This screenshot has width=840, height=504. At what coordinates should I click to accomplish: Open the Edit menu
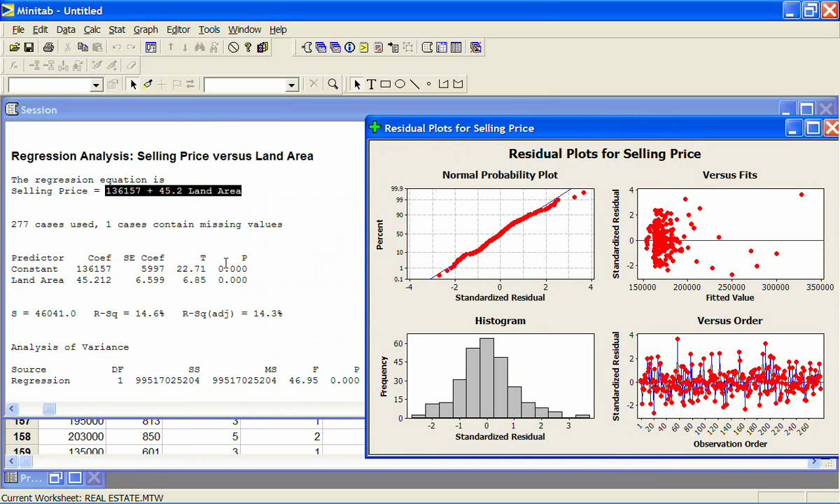click(41, 29)
